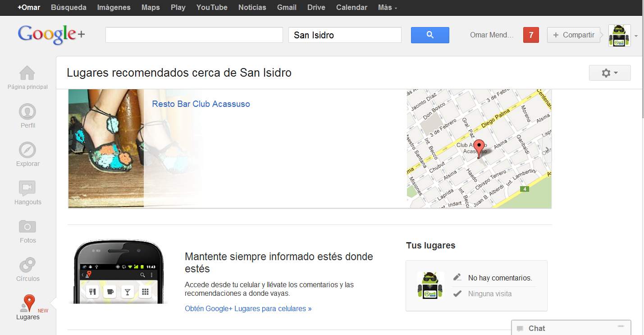Click the Omar Mend… profile name
Viewport: 644px width, 335px height.
coord(492,35)
